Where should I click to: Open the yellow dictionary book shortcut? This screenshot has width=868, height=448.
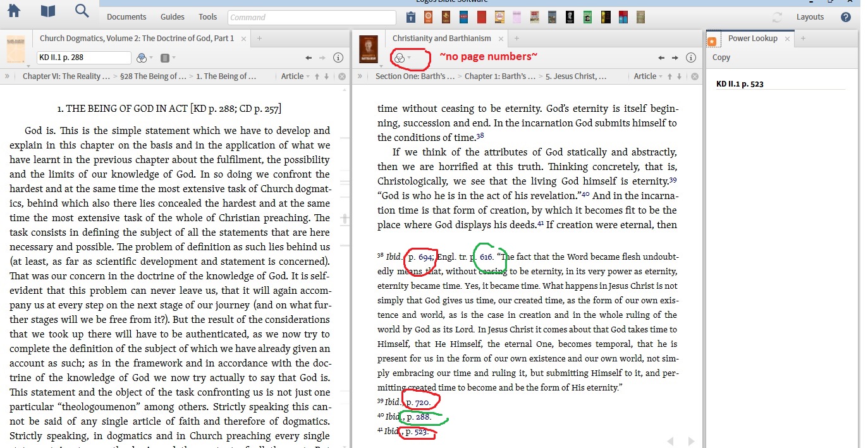[x=499, y=17]
